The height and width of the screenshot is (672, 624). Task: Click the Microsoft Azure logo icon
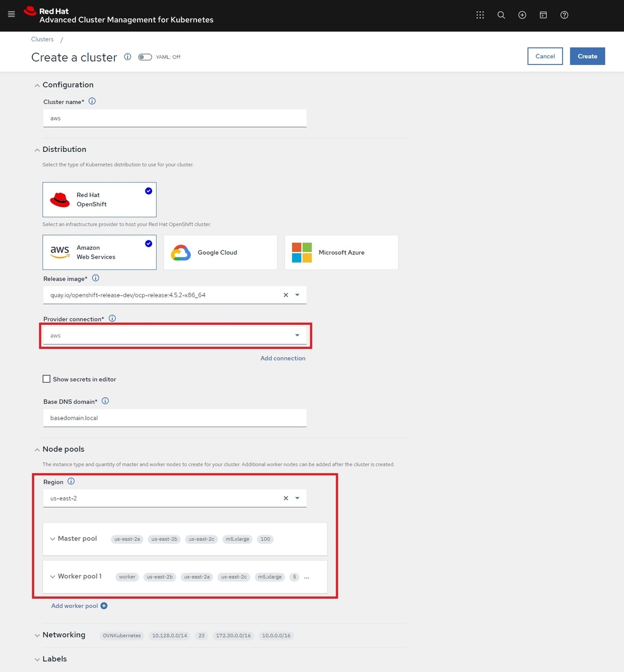pos(302,253)
